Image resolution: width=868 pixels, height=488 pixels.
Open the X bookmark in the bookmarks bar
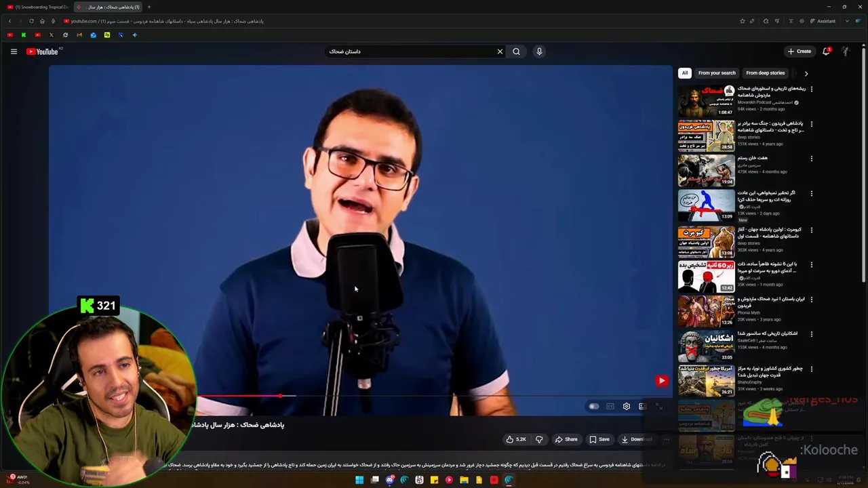[x=52, y=35]
